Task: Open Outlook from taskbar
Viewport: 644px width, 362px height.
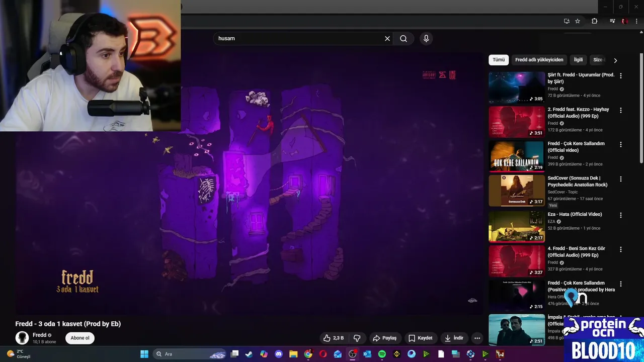Action: [x=367, y=354]
